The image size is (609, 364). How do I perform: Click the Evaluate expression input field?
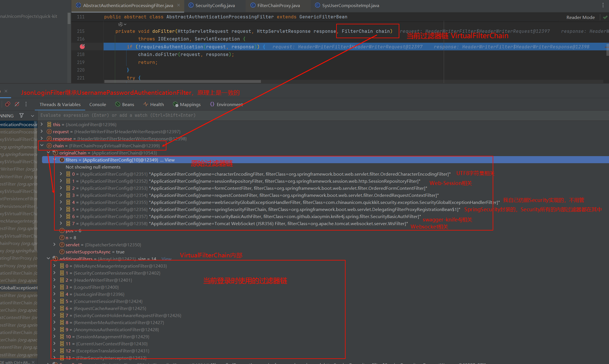pos(323,115)
